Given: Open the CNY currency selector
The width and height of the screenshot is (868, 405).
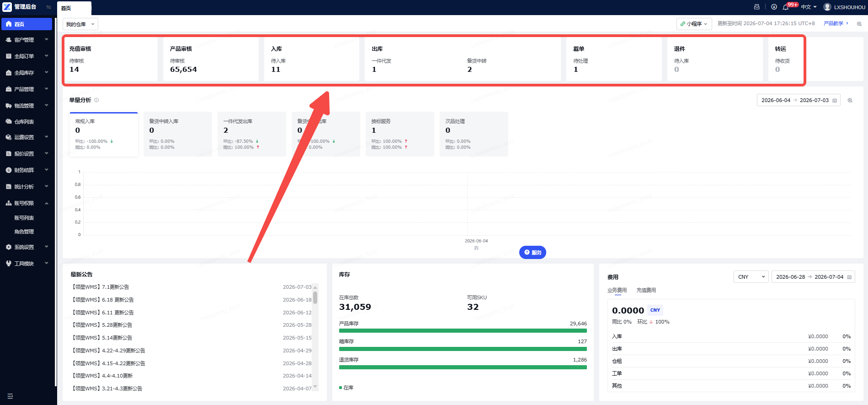Looking at the screenshot, I should 751,277.
